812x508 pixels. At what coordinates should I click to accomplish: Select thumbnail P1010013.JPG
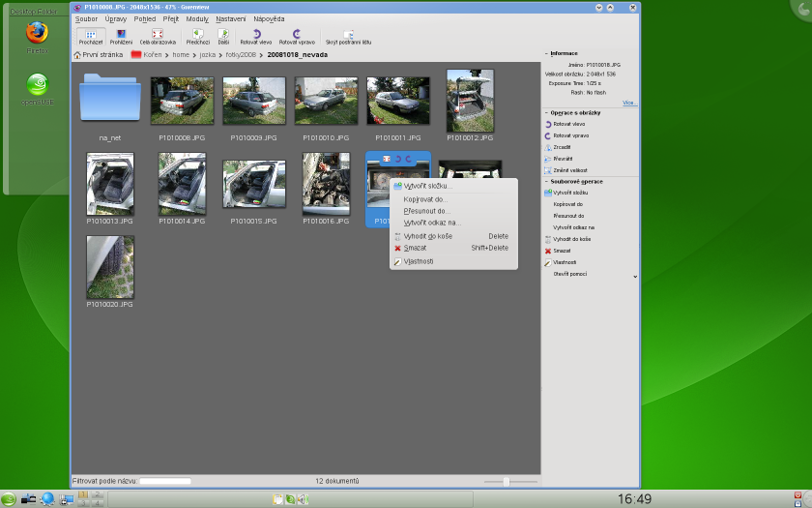(x=110, y=184)
